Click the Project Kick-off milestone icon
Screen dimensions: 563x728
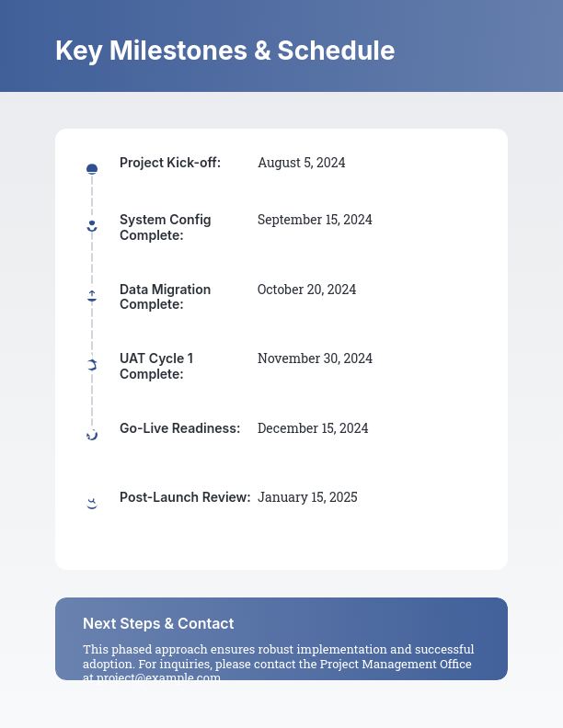click(92, 169)
